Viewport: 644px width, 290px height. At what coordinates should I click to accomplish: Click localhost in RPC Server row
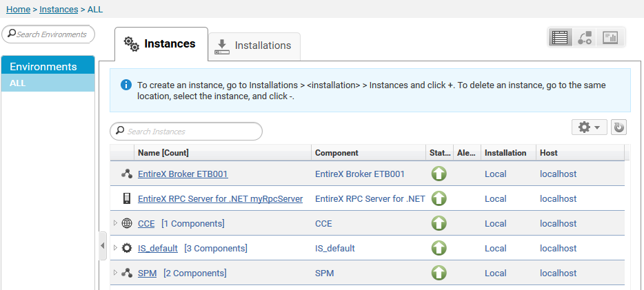point(559,198)
